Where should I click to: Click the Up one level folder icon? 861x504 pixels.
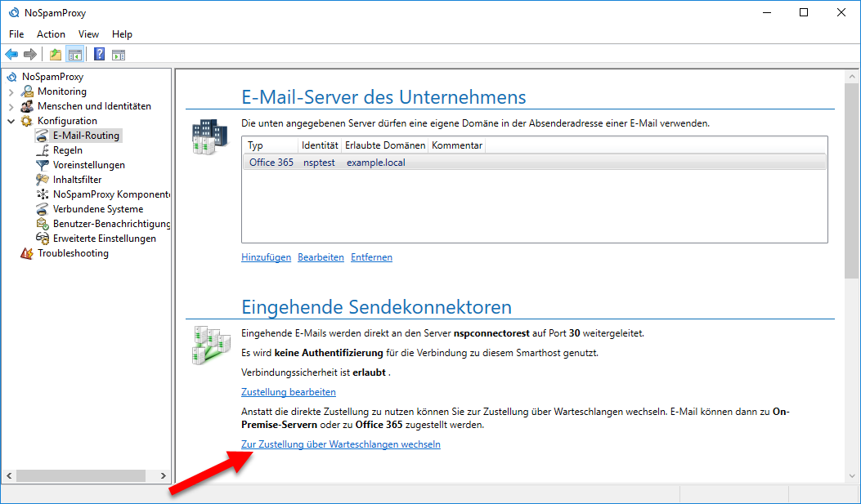(56, 54)
